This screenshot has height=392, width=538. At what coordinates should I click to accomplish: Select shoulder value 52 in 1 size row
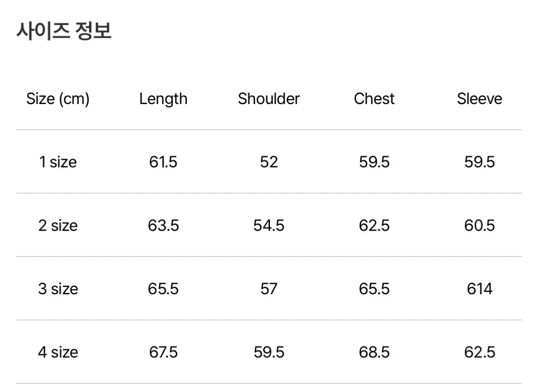click(x=269, y=162)
